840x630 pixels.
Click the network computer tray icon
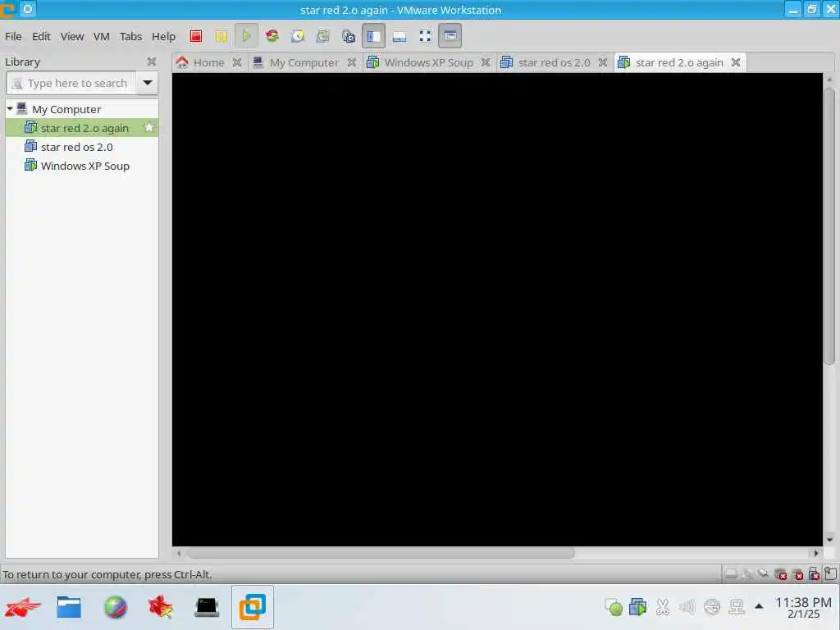(737, 607)
